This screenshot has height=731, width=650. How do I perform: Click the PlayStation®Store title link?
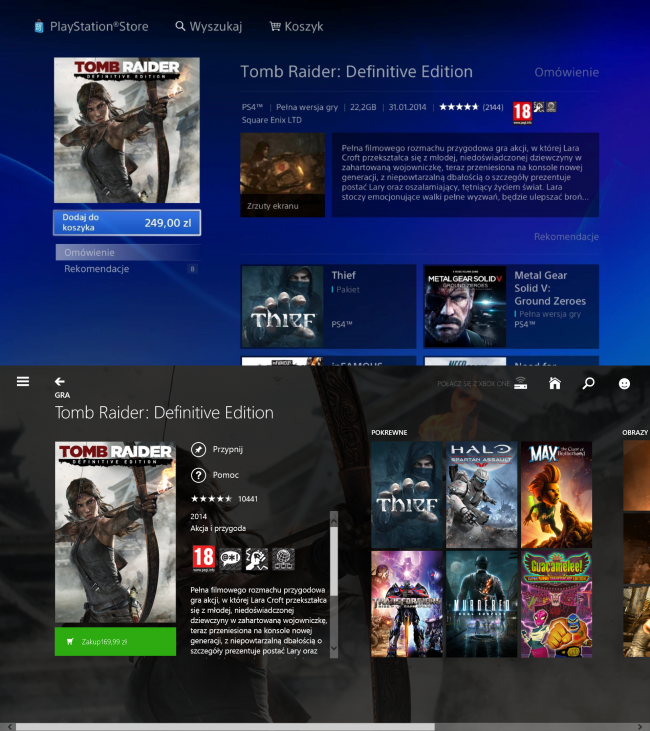click(x=99, y=27)
